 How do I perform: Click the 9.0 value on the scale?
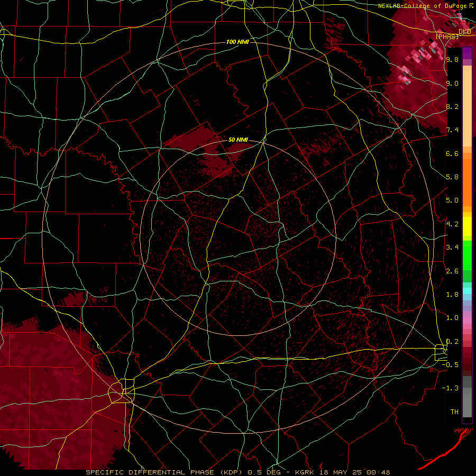(x=452, y=83)
